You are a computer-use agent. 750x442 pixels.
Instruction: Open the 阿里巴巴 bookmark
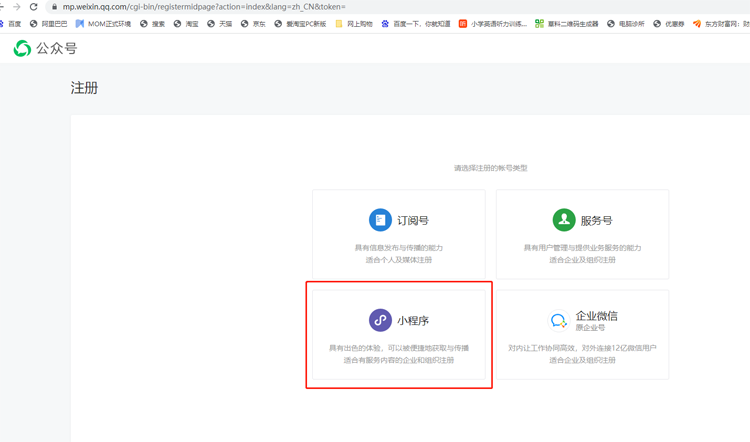pos(48,24)
